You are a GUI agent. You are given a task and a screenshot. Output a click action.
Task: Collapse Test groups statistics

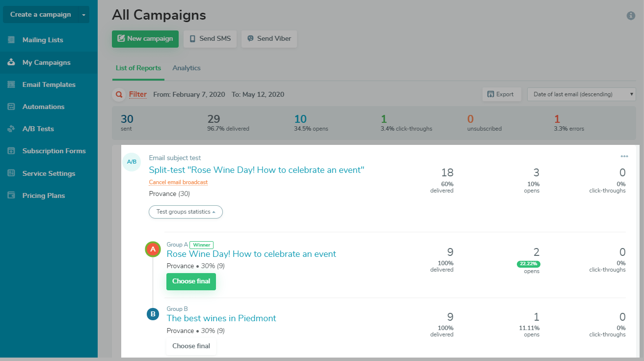click(186, 212)
